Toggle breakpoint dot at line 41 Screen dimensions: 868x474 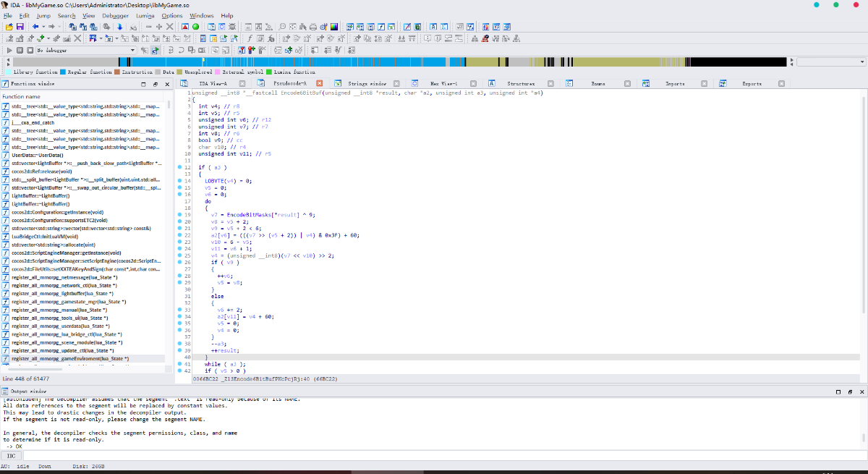coord(179,364)
